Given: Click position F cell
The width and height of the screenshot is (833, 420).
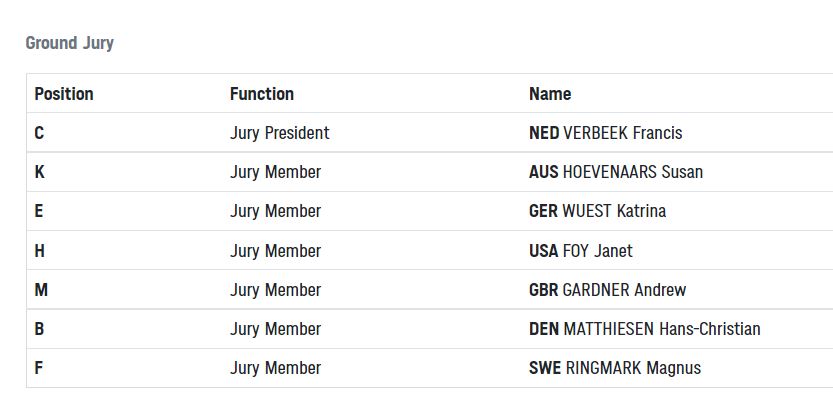Looking at the screenshot, I should click(x=39, y=368).
